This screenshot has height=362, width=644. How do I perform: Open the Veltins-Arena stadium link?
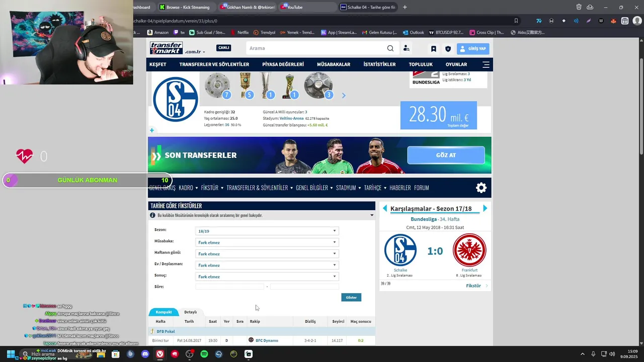[x=291, y=118]
